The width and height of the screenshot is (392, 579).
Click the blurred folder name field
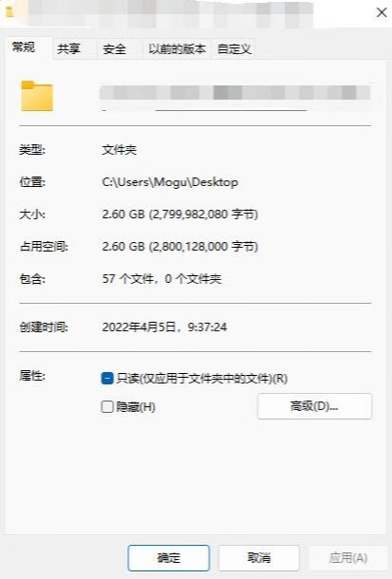coord(234,93)
